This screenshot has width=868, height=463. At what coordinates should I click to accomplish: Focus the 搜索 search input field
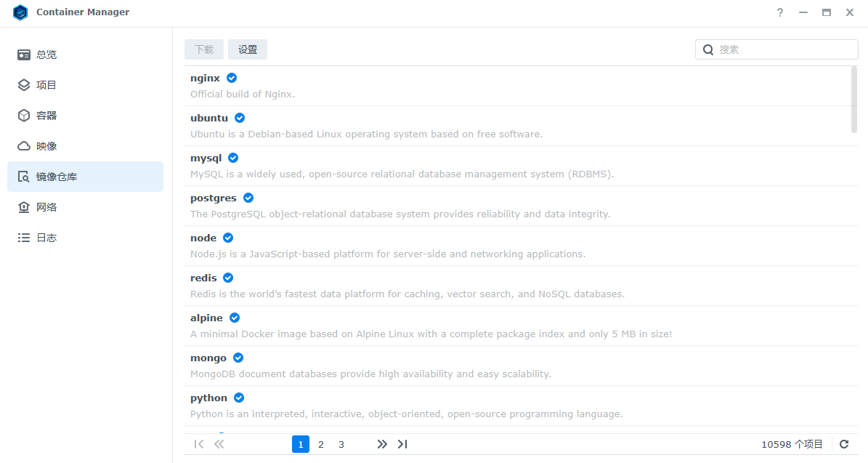[784, 49]
